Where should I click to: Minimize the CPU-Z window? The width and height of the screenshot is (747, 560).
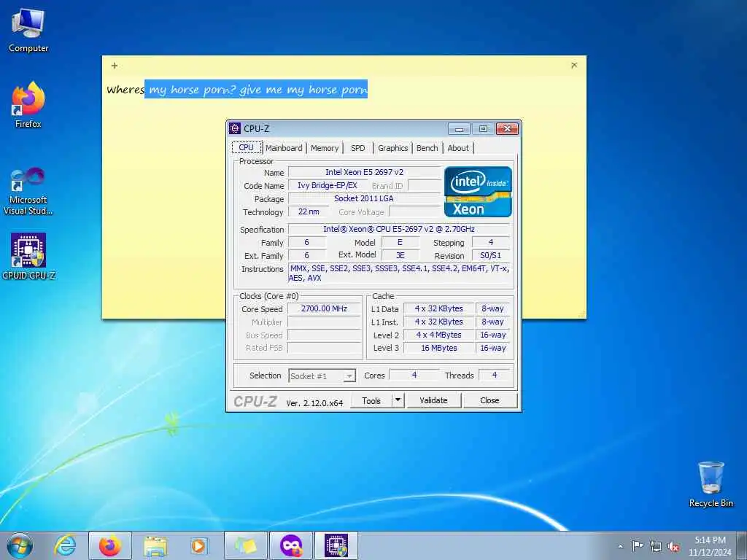pyautogui.click(x=459, y=128)
